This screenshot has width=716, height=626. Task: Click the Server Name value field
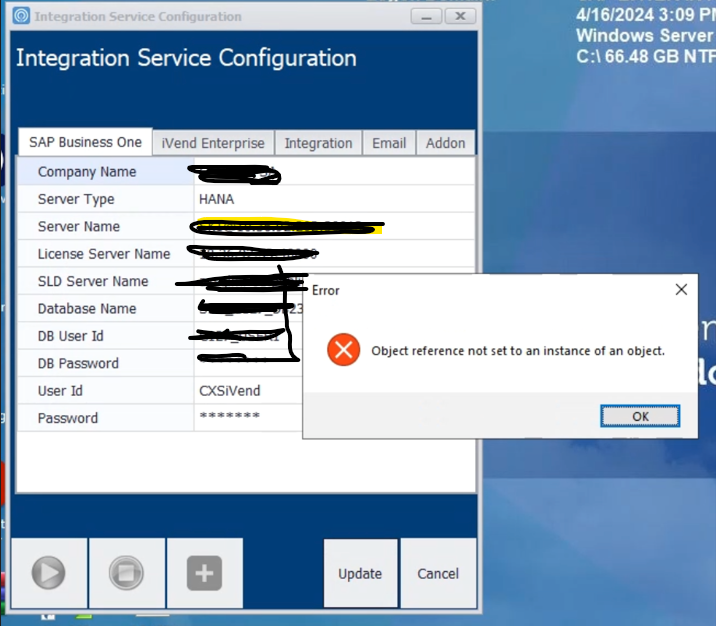(334, 226)
